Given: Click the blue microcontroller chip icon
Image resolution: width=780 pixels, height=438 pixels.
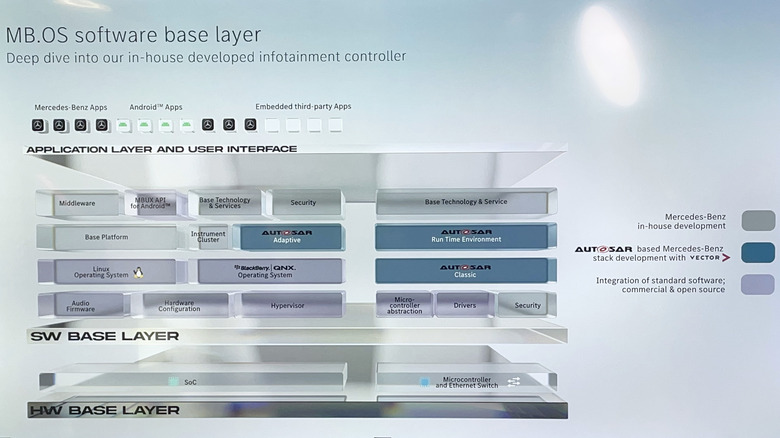Looking at the screenshot, I should pos(424,382).
